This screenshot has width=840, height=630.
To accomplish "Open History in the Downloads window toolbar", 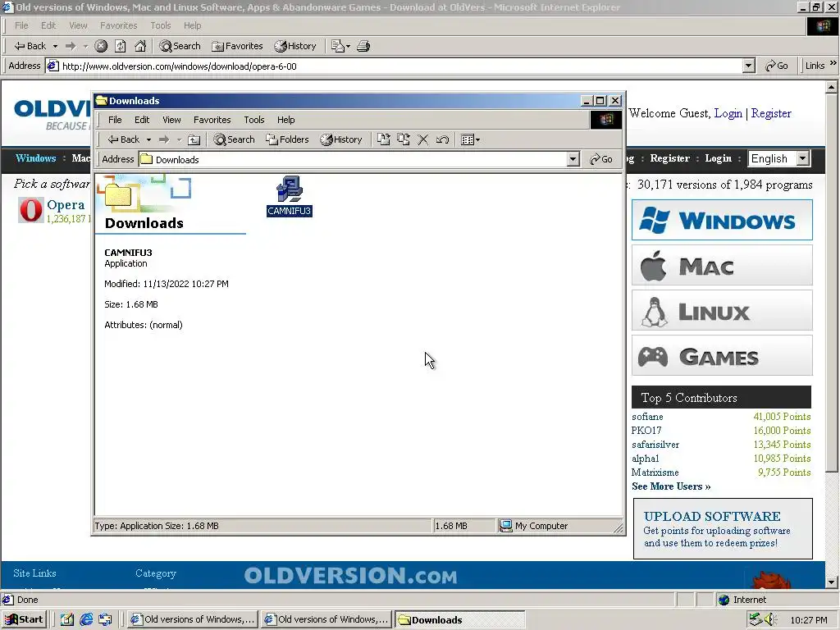I will click(341, 139).
